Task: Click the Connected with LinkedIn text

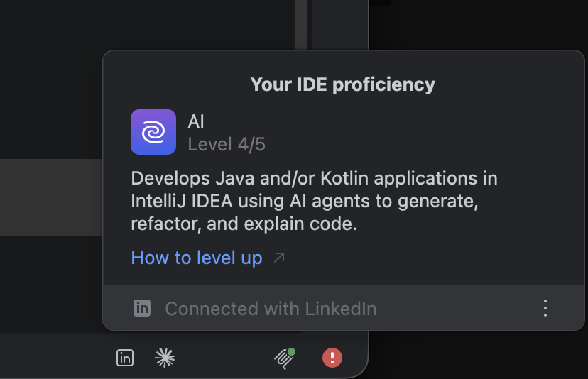Action: [271, 309]
